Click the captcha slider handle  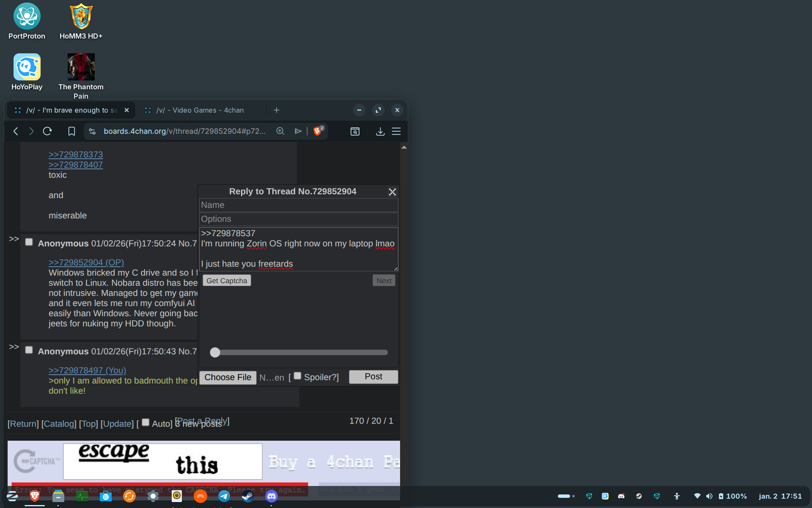pos(215,352)
